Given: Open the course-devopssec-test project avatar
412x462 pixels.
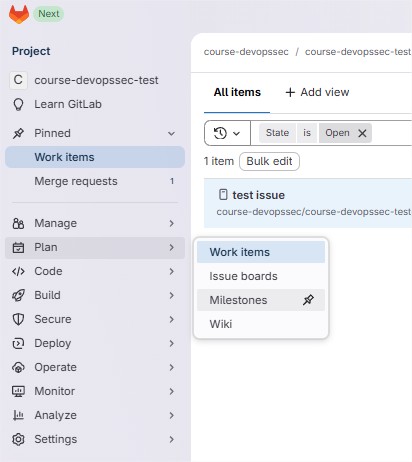Looking at the screenshot, I should pos(18,80).
